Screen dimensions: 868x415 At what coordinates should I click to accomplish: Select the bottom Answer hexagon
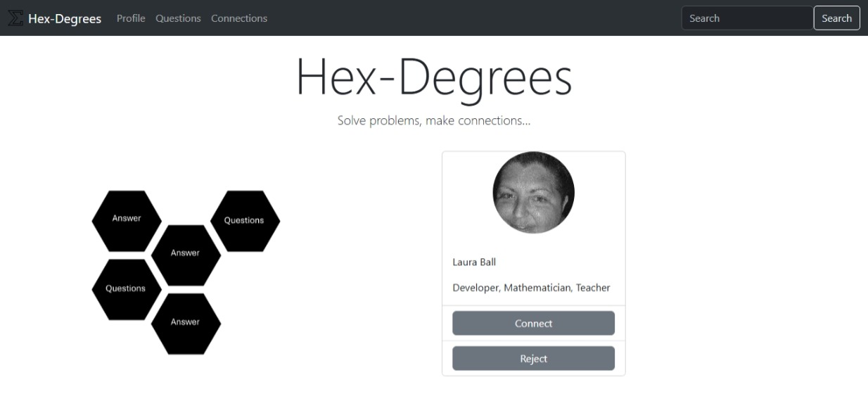(186, 321)
